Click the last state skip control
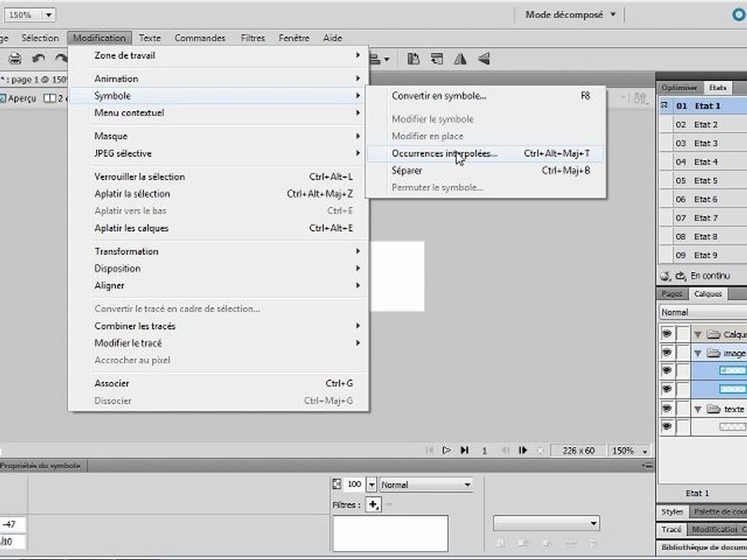 (x=465, y=450)
